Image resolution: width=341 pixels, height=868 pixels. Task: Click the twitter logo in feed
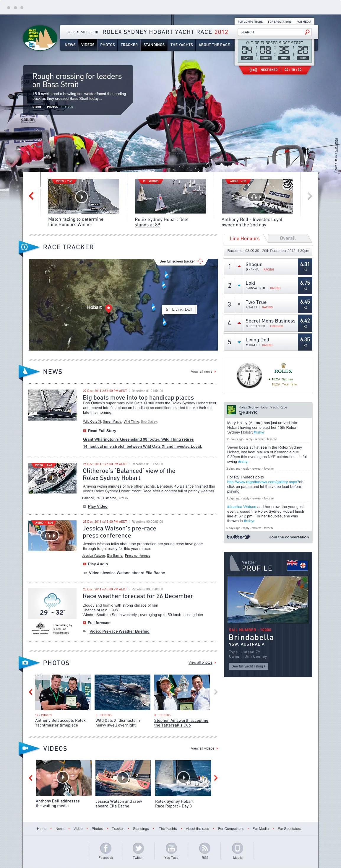point(238,537)
